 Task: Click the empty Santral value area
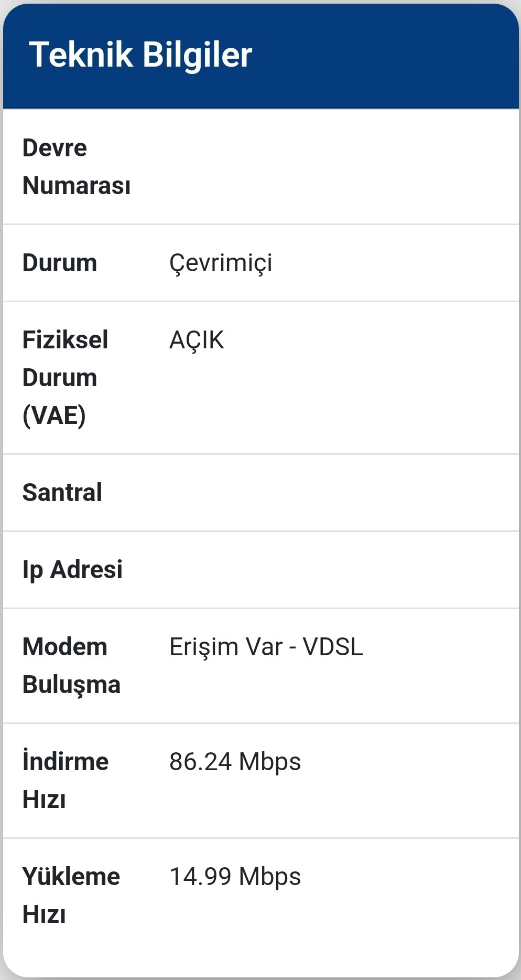coord(335,493)
